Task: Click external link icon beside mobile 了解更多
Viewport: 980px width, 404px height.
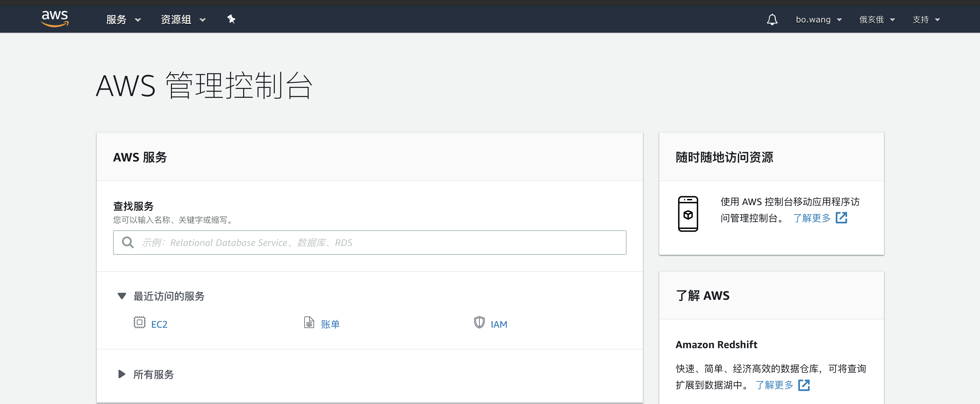Action: (x=841, y=218)
